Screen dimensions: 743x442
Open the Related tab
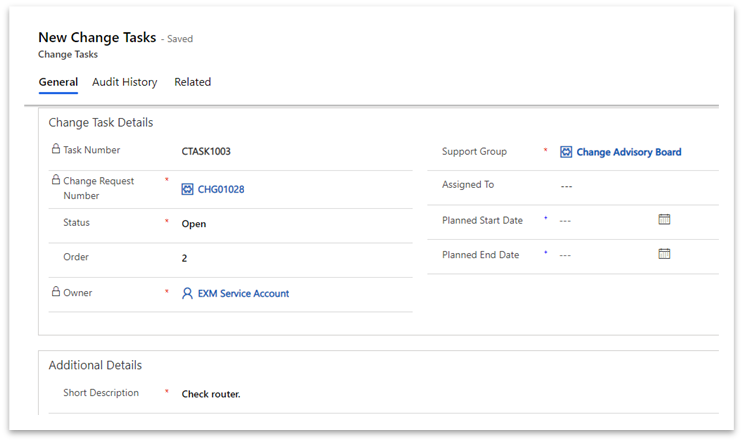(x=192, y=82)
